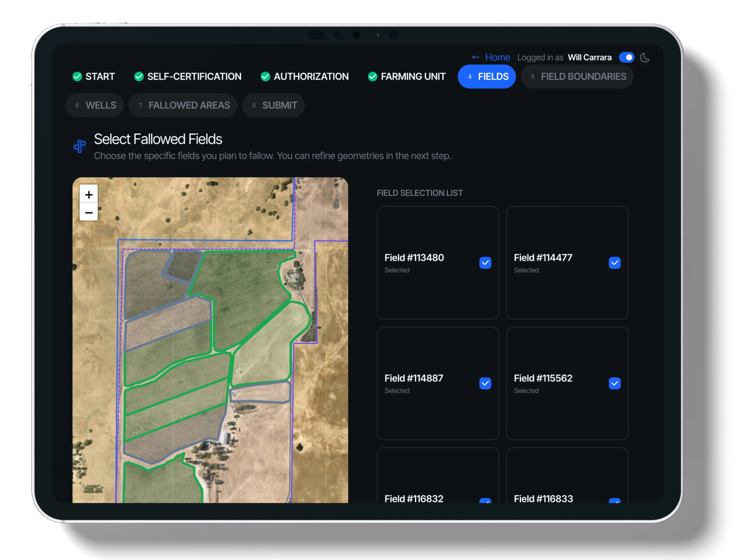Viewport: 736px width, 560px height.
Task: Deselect Field #116833
Action: click(x=615, y=501)
